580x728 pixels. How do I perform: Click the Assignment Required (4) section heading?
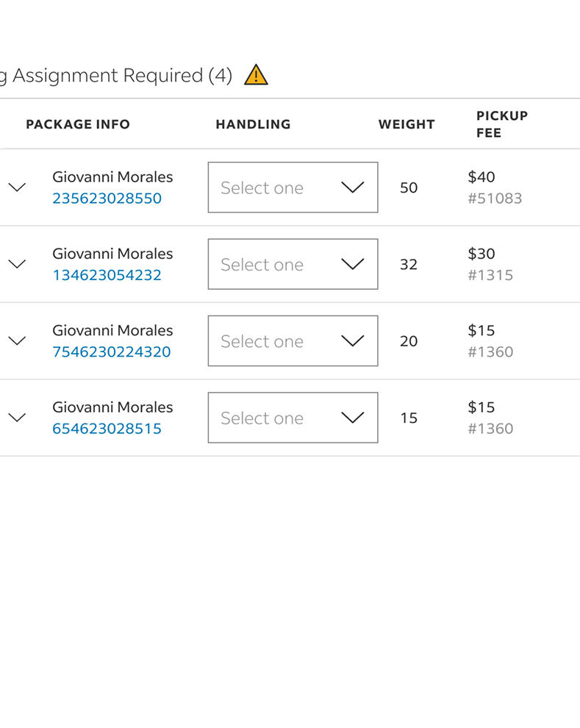tap(118, 76)
